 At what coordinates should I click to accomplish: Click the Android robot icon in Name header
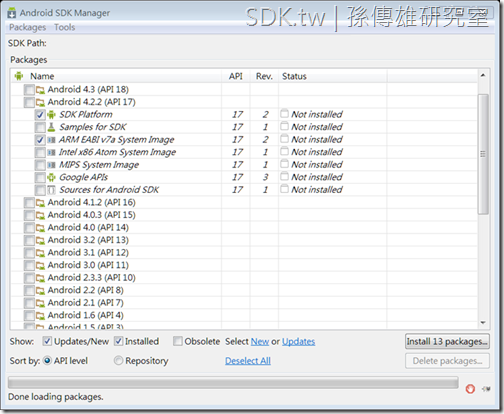(x=19, y=76)
